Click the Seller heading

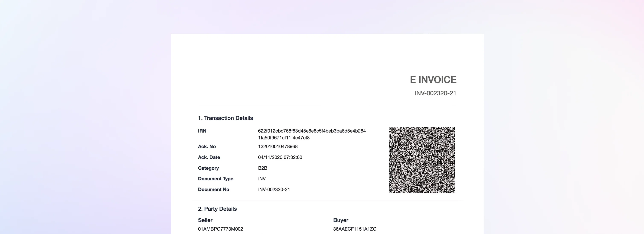coord(205,220)
